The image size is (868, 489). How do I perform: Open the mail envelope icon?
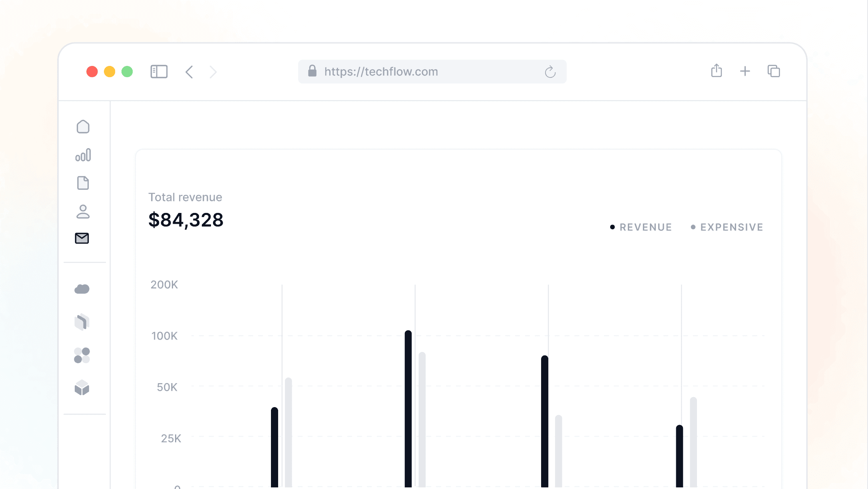(x=82, y=238)
